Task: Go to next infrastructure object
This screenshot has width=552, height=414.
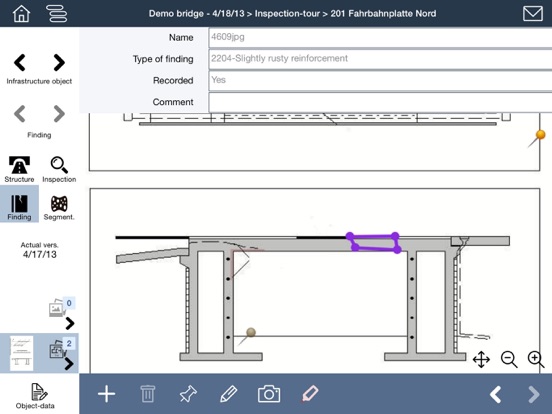Action: click(59, 63)
